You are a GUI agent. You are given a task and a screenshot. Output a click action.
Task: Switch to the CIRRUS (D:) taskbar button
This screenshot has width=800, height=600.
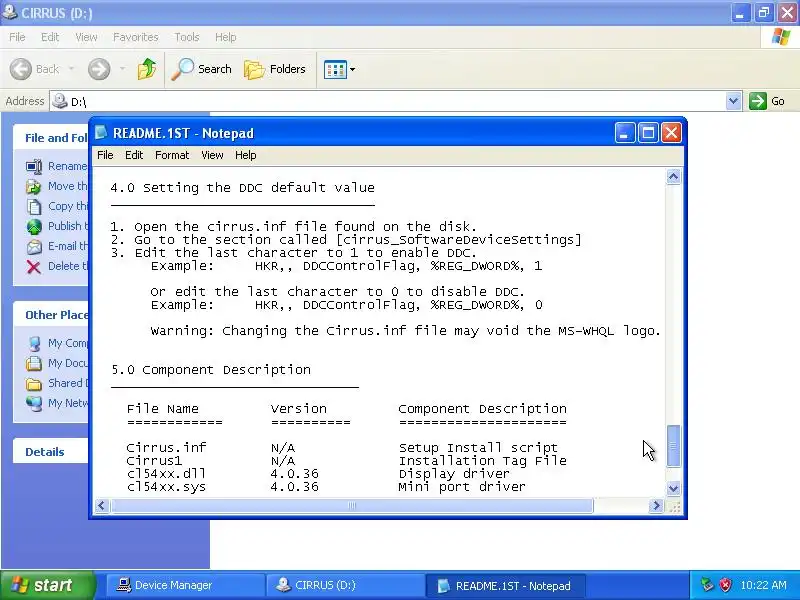pos(345,585)
